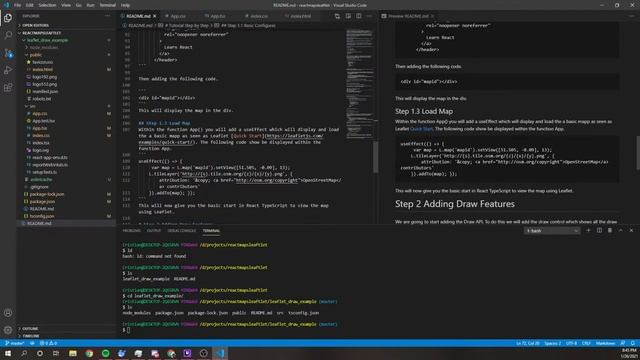Screen dimensions: 640x360
Task: Open tsconfig.json in the explorer
Action: (x=42, y=216)
